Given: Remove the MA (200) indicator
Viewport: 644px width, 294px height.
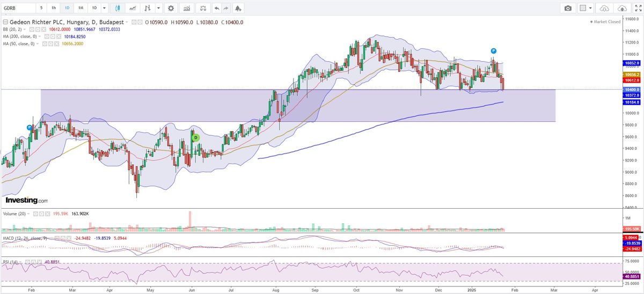Looking at the screenshot, I should [58, 36].
